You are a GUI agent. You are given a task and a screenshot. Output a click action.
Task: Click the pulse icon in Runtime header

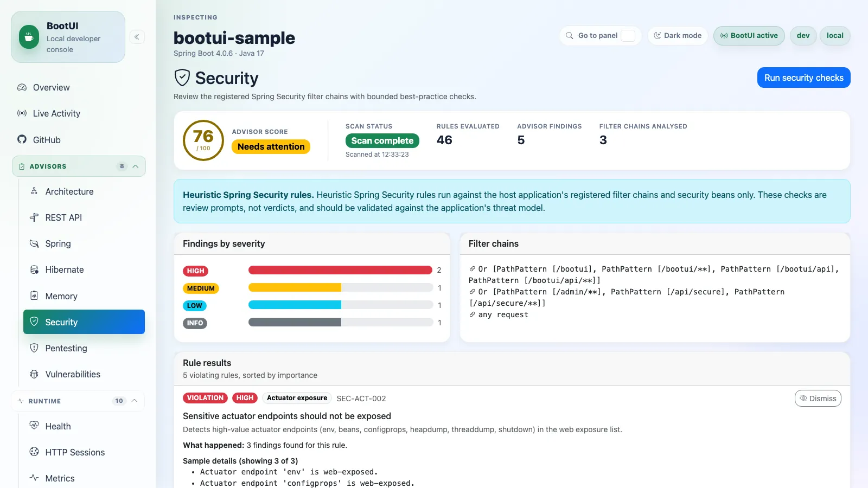coord(21,401)
